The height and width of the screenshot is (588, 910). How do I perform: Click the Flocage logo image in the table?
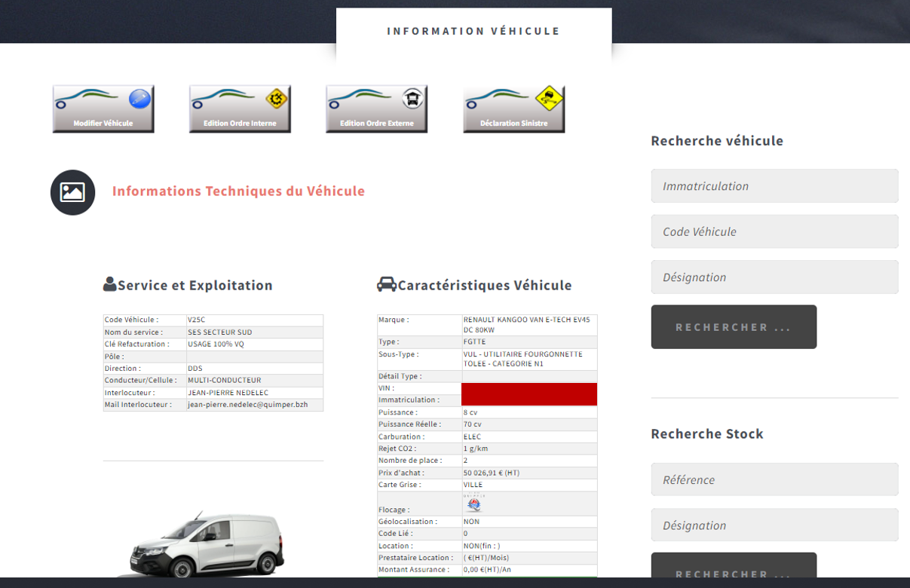pyautogui.click(x=474, y=504)
